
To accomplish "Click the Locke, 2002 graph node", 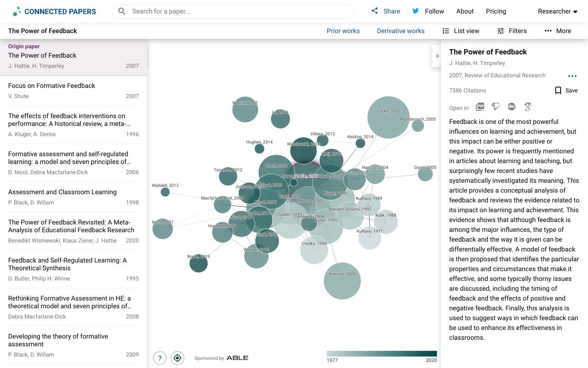I will pyautogui.click(x=388, y=117).
